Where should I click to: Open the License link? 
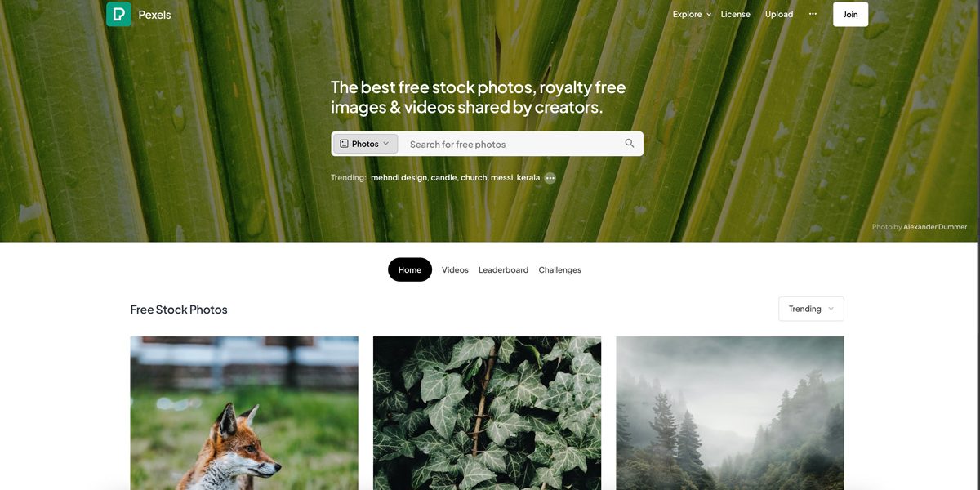pyautogui.click(x=735, y=14)
